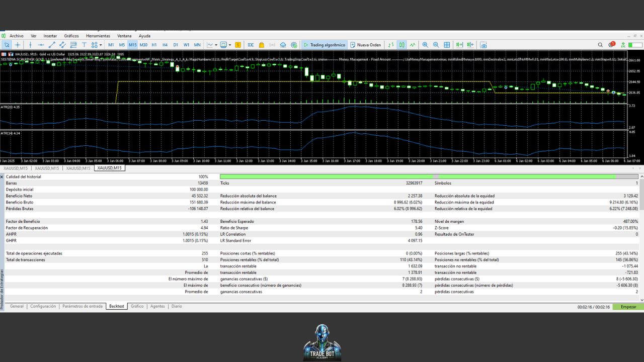644x362 pixels.
Task: Select the M15 timeframe button
Action: pyautogui.click(x=132, y=45)
